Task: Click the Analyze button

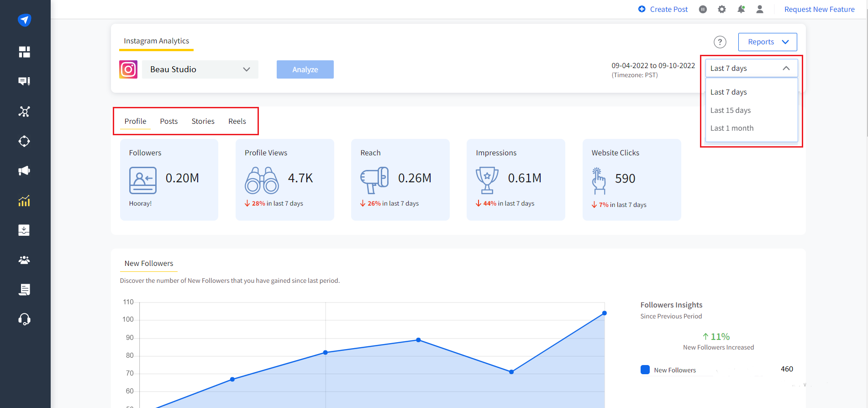Action: point(305,69)
